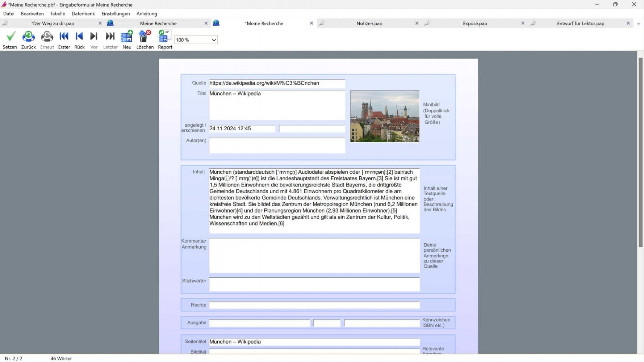Generate a report with the Report icon
The image size is (644, 362).
[164, 36]
